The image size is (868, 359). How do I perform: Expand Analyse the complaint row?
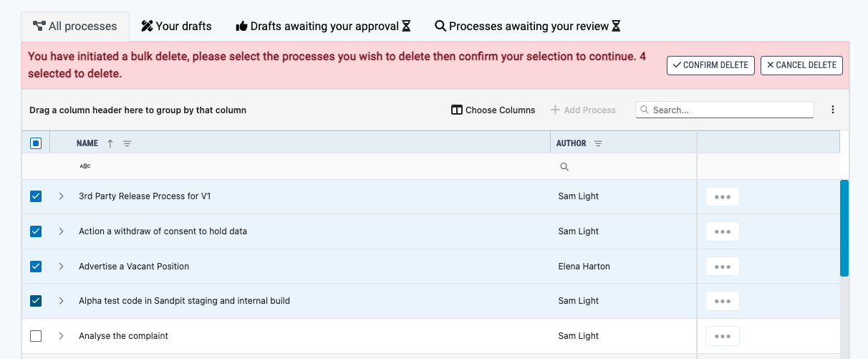point(61,336)
